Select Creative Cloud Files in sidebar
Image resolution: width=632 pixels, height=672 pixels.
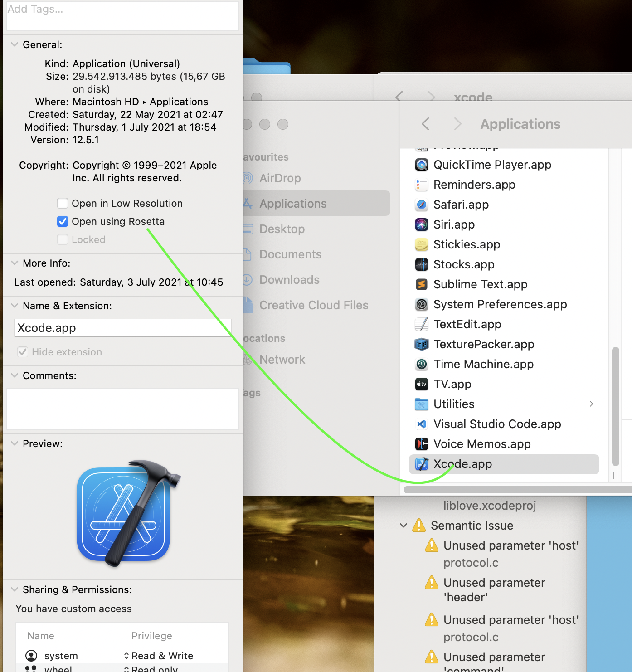(x=314, y=305)
